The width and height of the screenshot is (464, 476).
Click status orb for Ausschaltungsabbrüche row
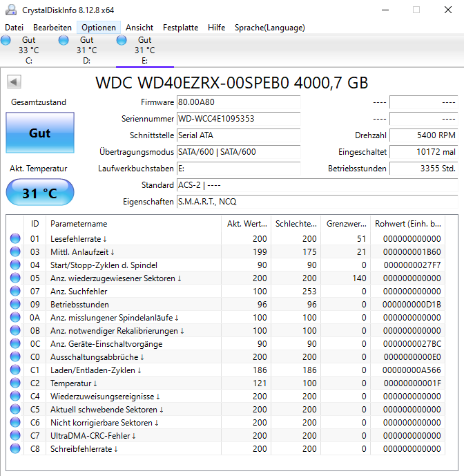[15, 356]
